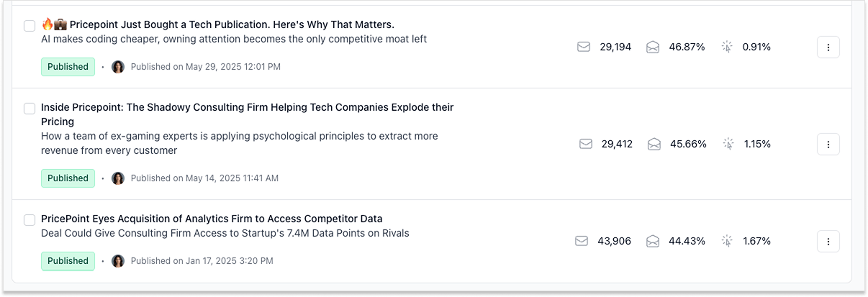Screen dimensions: 868x297
Task: Click open-rate icon next to 46.87%
Action: point(653,47)
